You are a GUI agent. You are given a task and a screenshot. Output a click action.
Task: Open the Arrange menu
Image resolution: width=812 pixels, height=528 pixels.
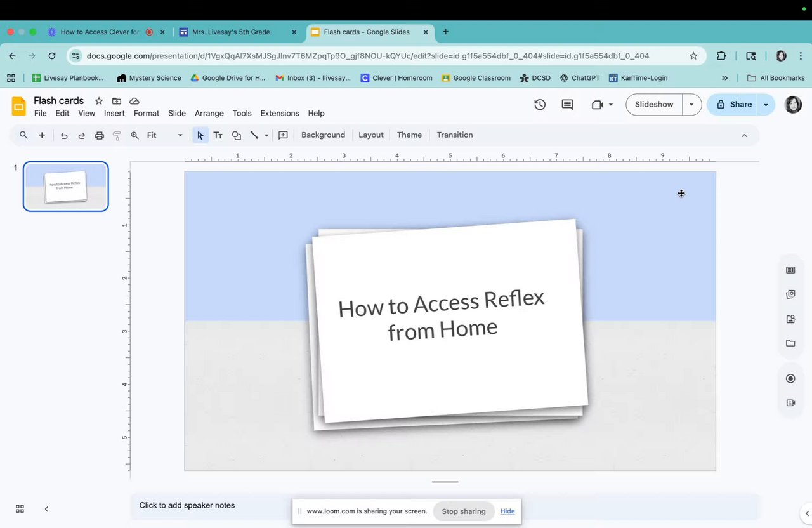[209, 114]
